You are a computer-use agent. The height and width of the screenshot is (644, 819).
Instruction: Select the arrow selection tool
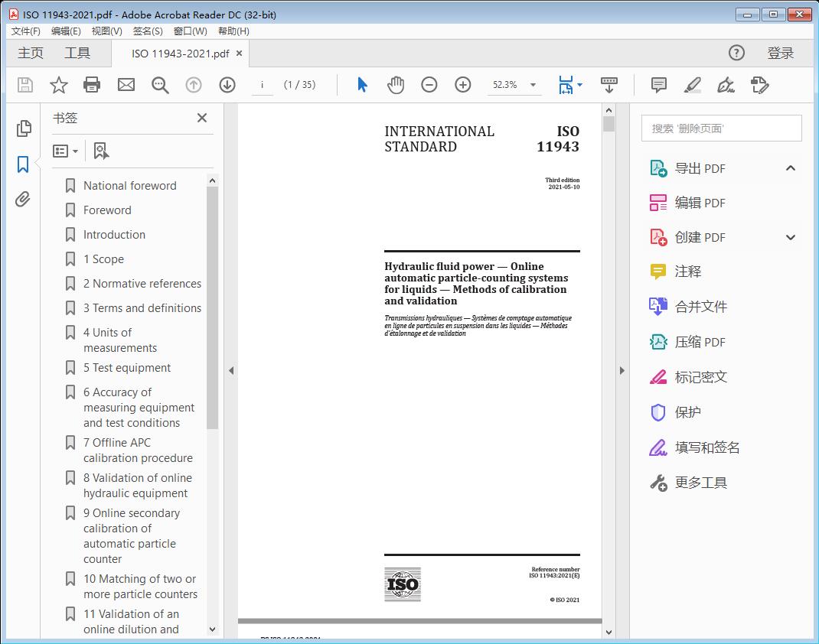pyautogui.click(x=361, y=85)
